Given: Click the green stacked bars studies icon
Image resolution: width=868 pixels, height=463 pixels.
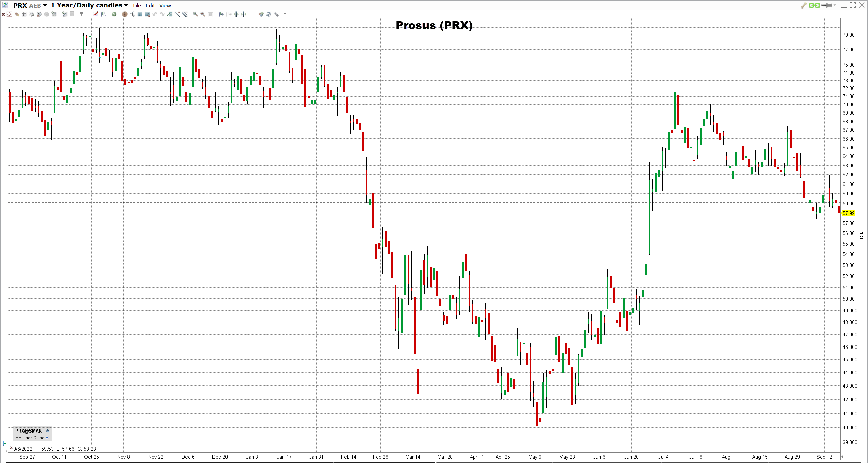Looking at the screenshot, I should point(170,14).
